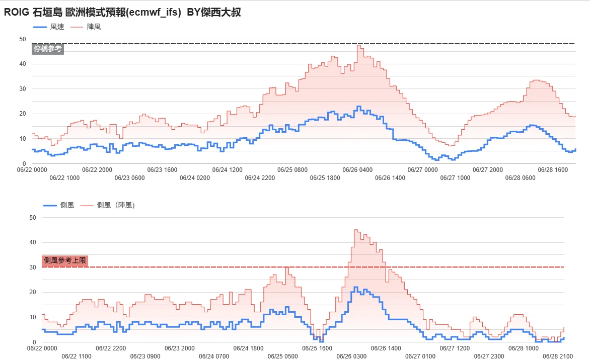
Task: Click lower chart x-axis label 06/22 2200
Action: [111, 348]
